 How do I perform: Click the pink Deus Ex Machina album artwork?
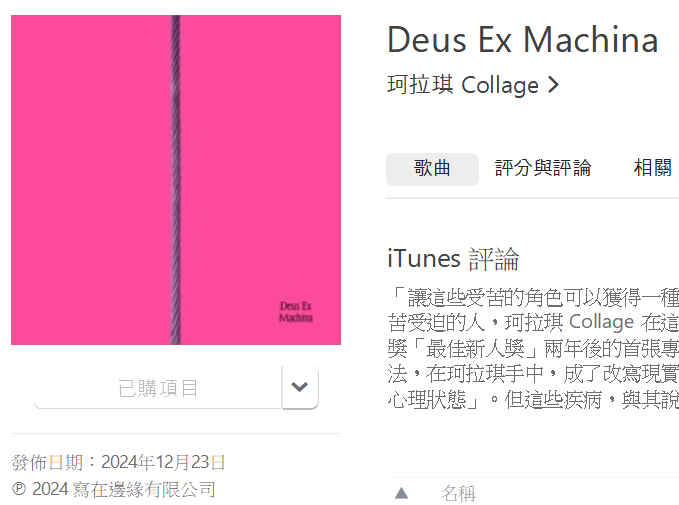click(x=176, y=180)
